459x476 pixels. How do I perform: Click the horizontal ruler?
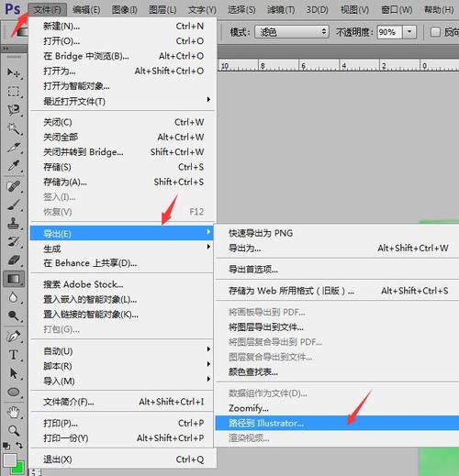point(338,65)
